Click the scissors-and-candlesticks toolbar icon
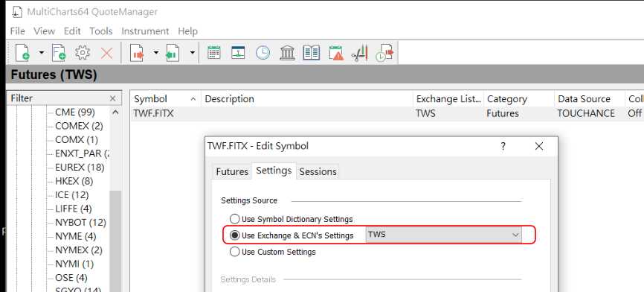The image size is (644, 292). [x=359, y=53]
